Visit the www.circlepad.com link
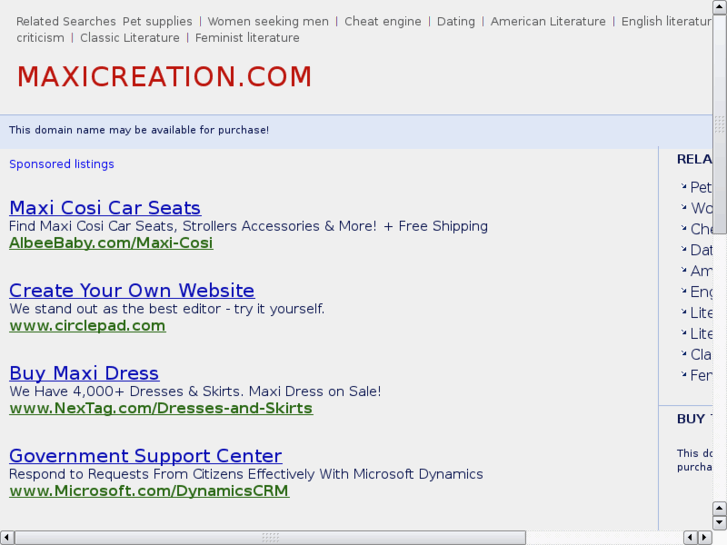This screenshot has height=545, width=727. (87, 326)
